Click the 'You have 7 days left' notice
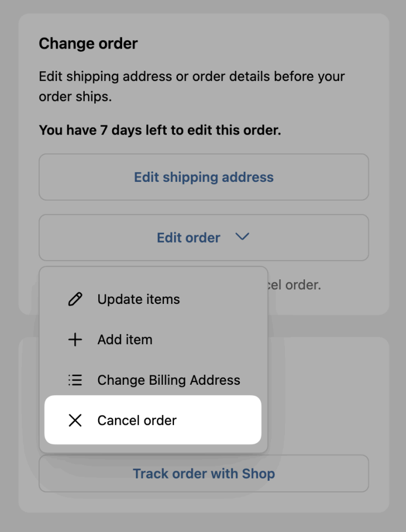 point(159,130)
